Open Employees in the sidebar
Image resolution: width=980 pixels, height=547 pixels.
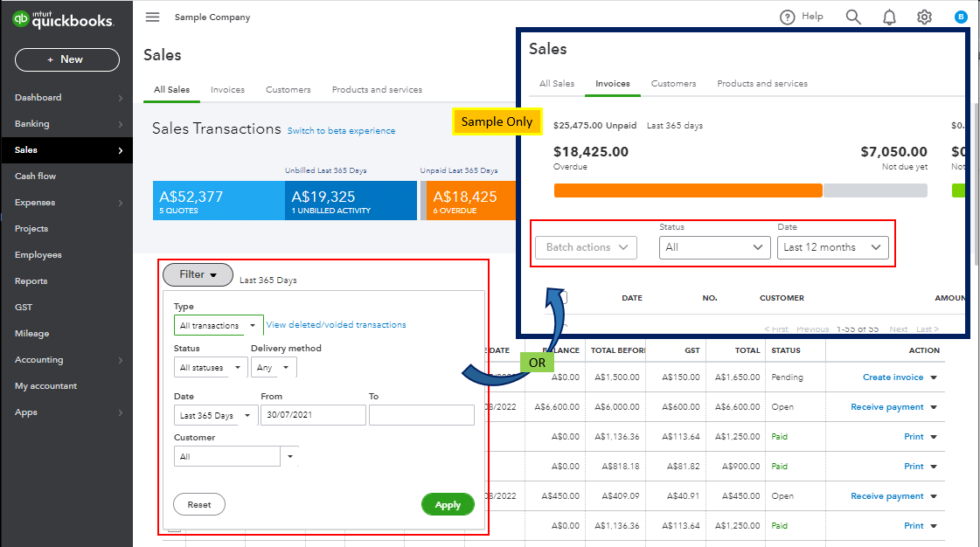tap(38, 255)
